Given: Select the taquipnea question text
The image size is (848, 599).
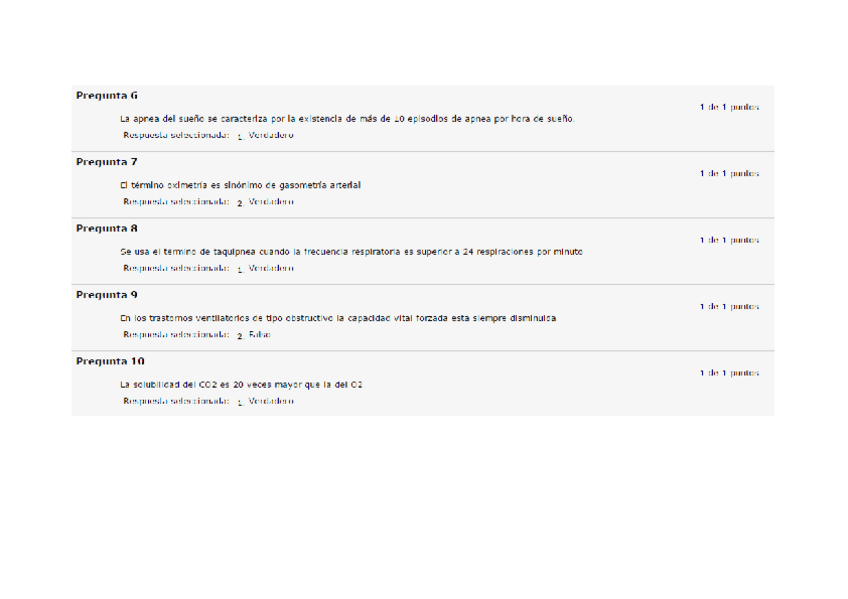Looking at the screenshot, I should click(352, 252).
